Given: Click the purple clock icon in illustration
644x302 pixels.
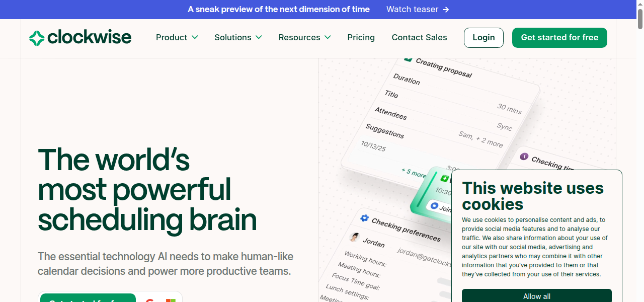Looking at the screenshot, I should (524, 157).
